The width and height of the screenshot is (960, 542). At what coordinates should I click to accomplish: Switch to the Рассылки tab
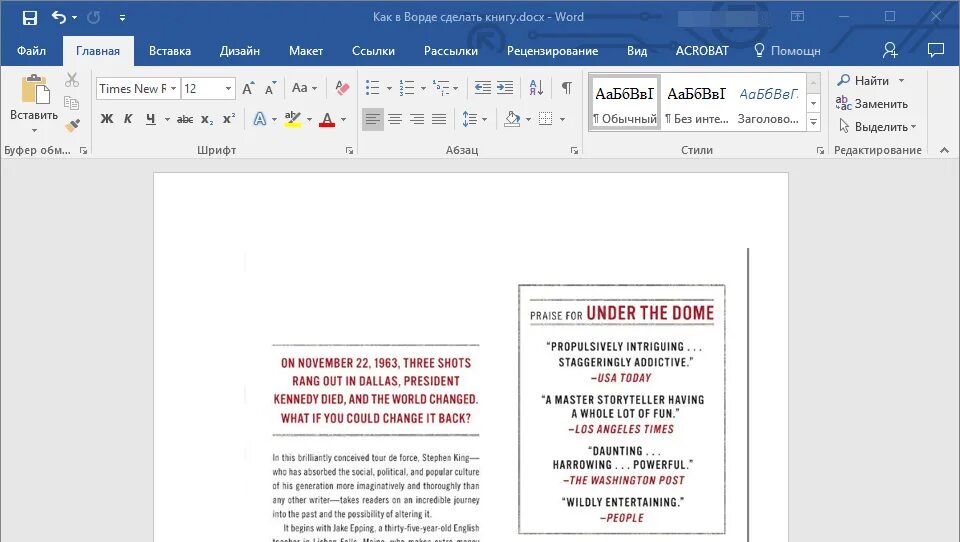(x=451, y=51)
